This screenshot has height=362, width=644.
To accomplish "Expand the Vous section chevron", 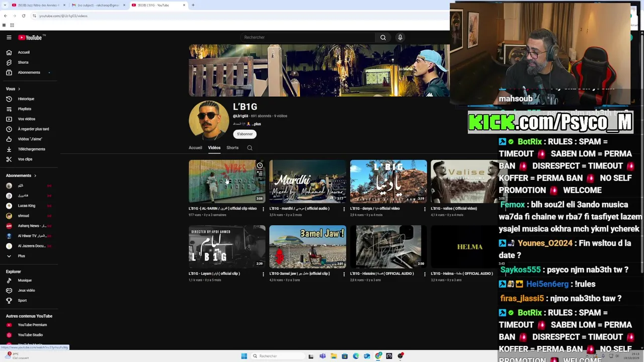I will pos(19,89).
